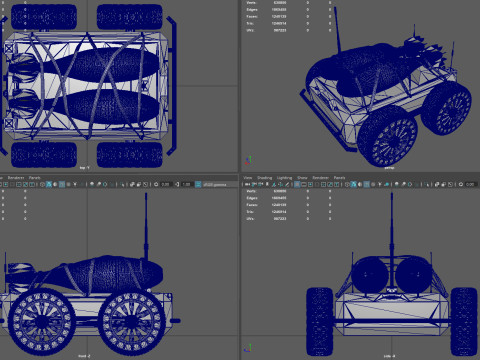Screen dimensions: 480x360
Task: Open Panels menu in side view panel
Action: click(339, 178)
